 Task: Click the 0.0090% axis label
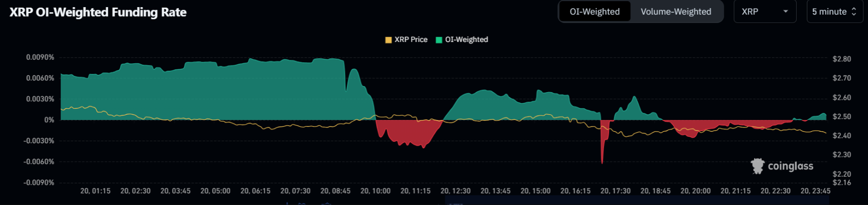tap(40, 57)
